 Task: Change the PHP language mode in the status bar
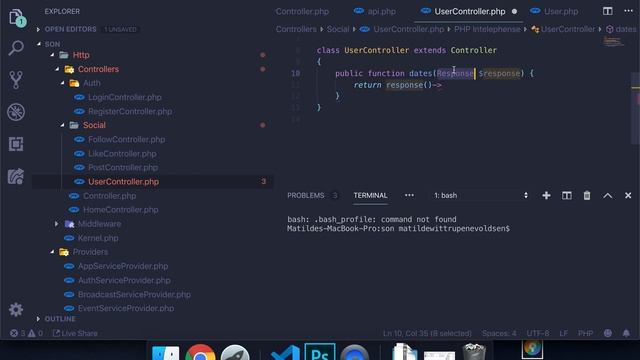coord(585,333)
